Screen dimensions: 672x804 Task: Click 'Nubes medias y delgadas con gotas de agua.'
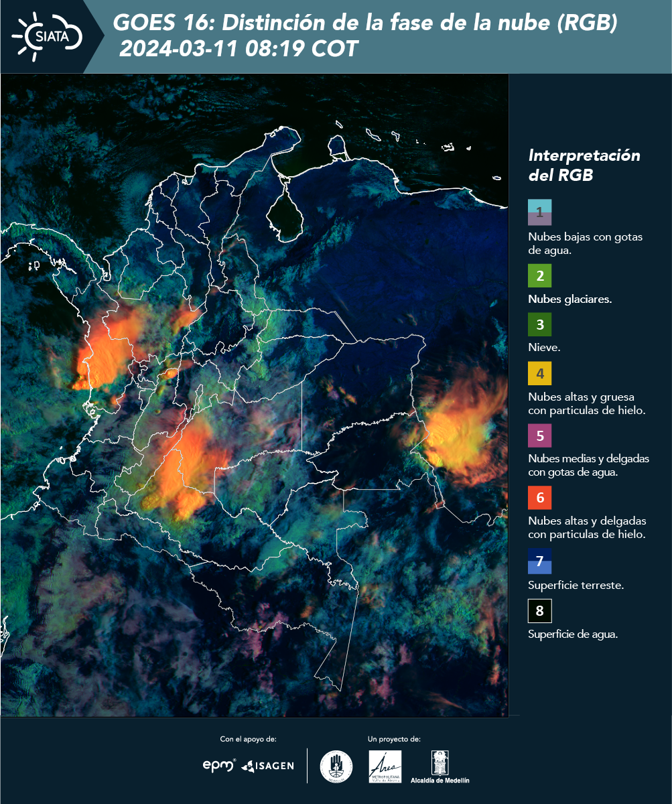(588, 466)
